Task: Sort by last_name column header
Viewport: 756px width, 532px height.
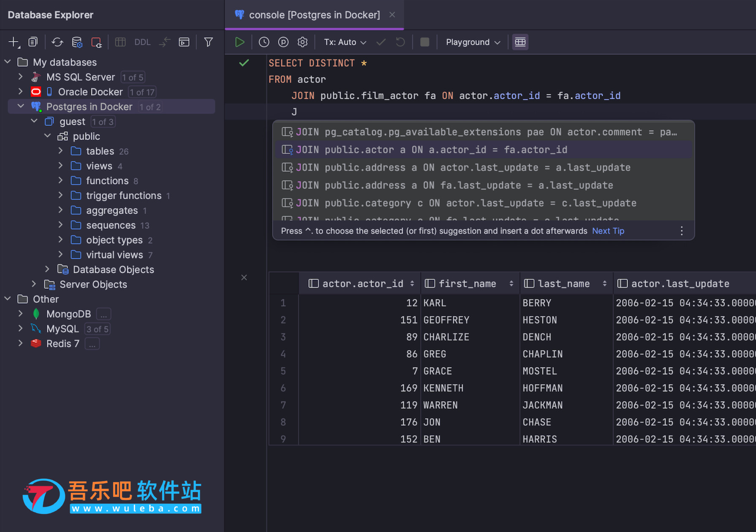Action: point(566,283)
